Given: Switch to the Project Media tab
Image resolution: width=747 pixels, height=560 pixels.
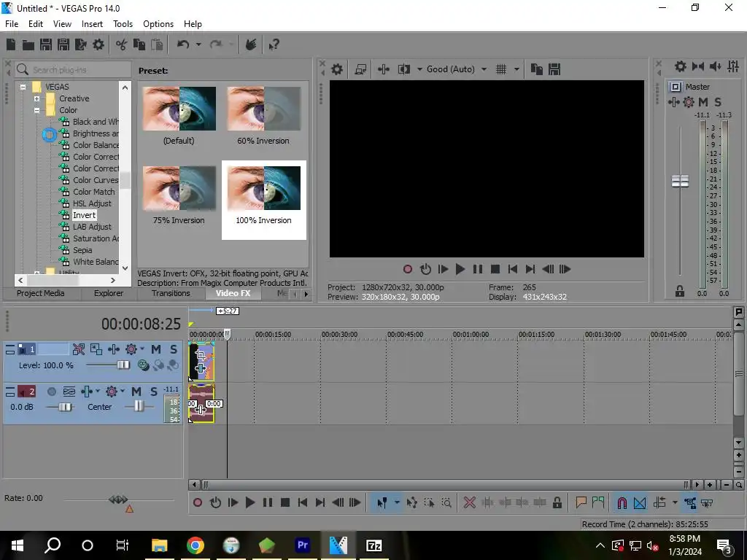Looking at the screenshot, I should pos(41,293).
